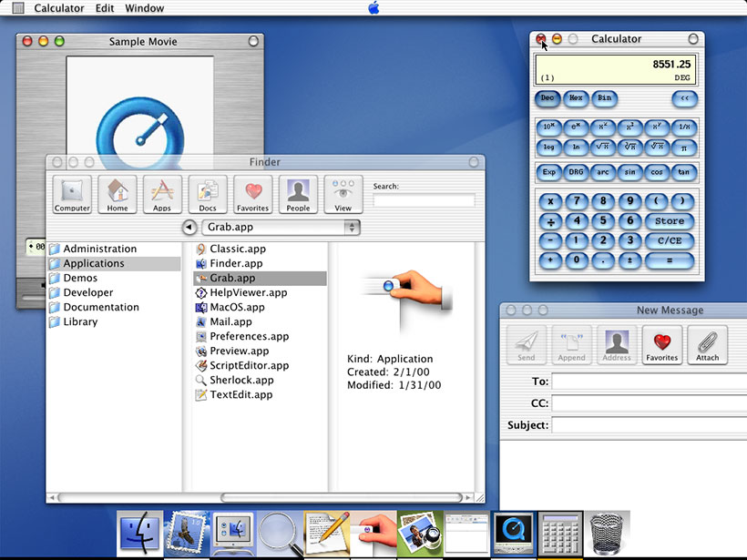Click inside the Finder Search field
The width and height of the screenshot is (747, 560).
424,200
